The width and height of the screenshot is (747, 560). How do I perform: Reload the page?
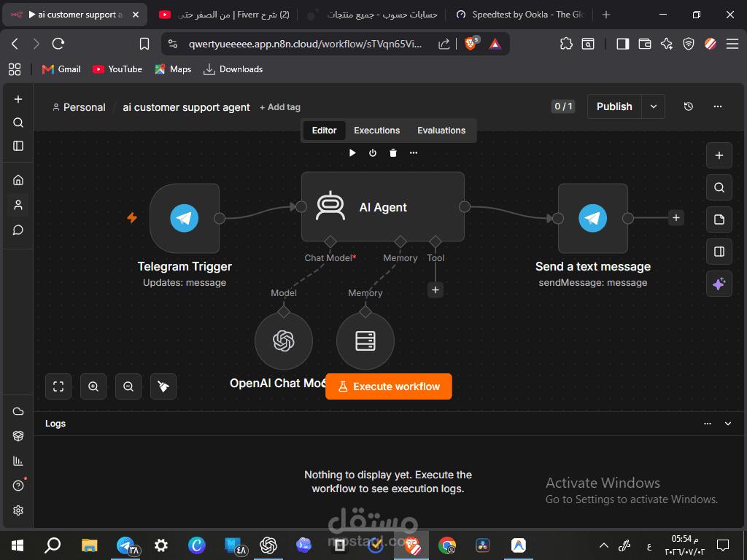pyautogui.click(x=58, y=44)
